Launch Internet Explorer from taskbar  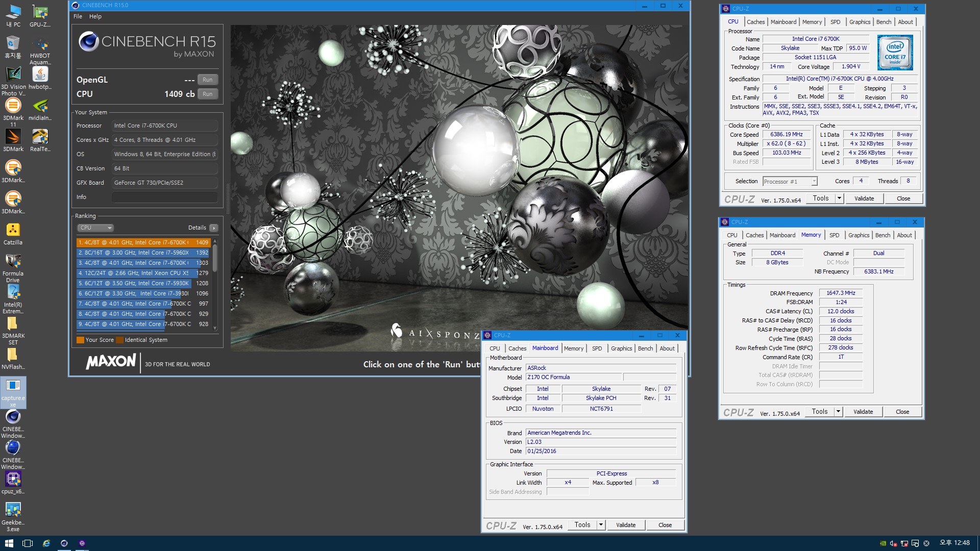pos(46,543)
